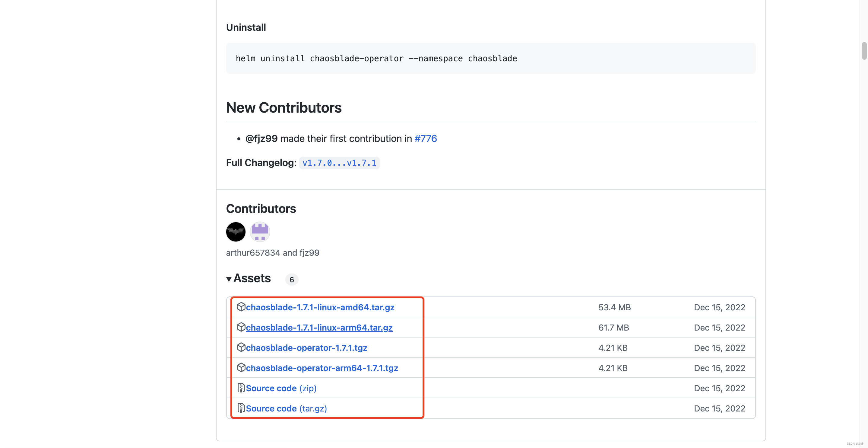868x448 pixels.
Task: Click Dec 15, 2022 date of linux-amd64 asset
Action: tap(720, 307)
